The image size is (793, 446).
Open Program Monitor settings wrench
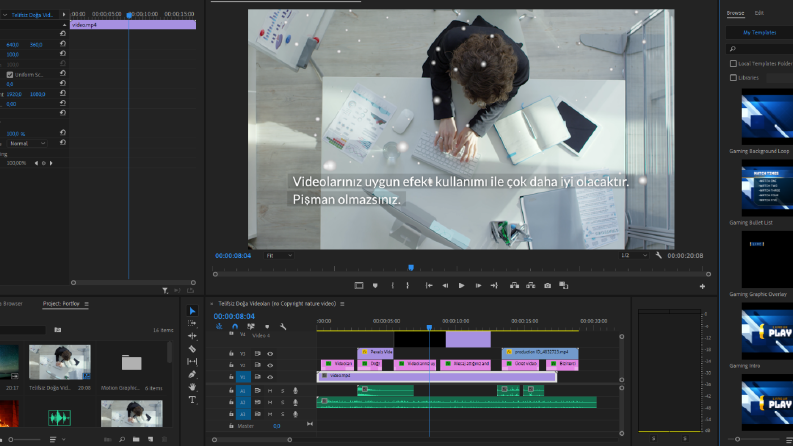pyautogui.click(x=658, y=255)
